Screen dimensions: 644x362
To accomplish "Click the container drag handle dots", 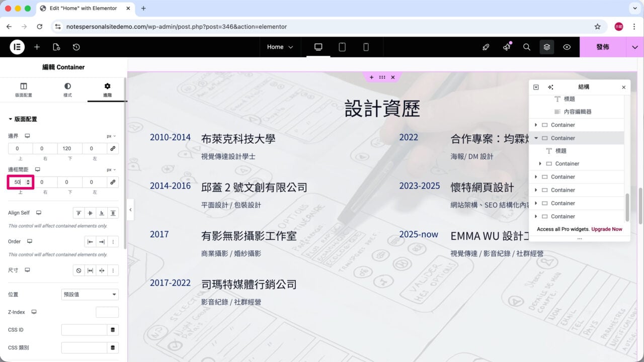I will point(382,77).
